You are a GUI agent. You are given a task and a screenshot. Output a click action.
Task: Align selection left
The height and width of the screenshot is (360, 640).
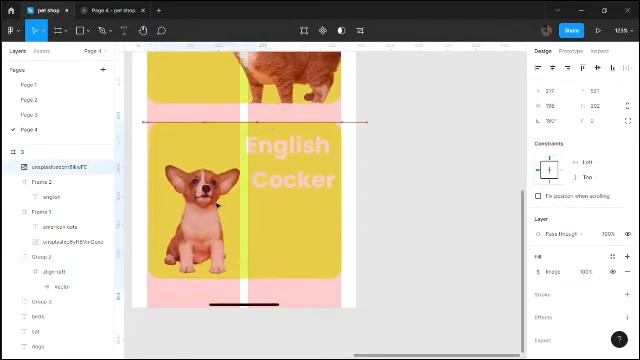coord(538,68)
